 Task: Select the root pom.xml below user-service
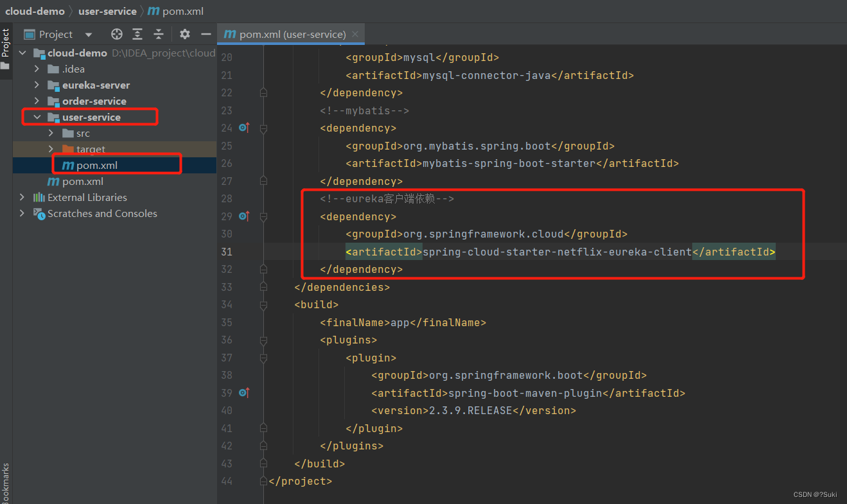pyautogui.click(x=115, y=181)
